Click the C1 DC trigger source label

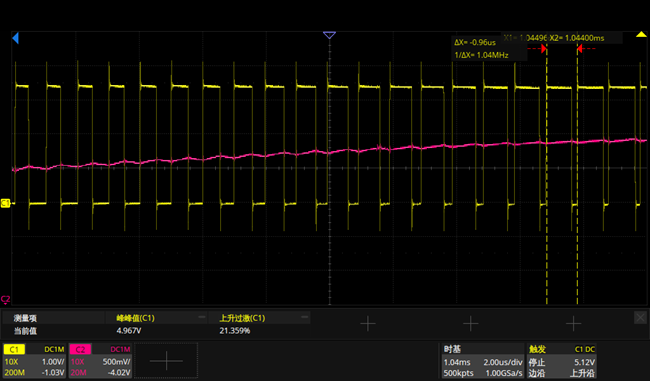(585, 349)
